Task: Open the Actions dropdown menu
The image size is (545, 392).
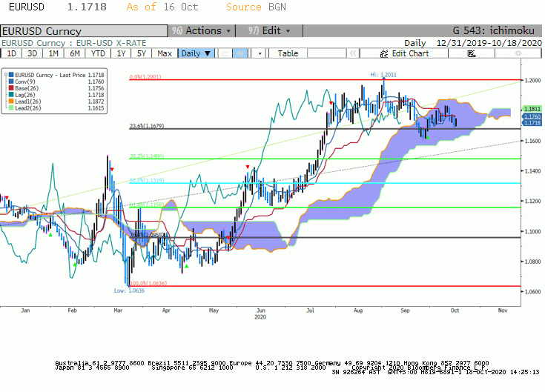Action: [202, 30]
